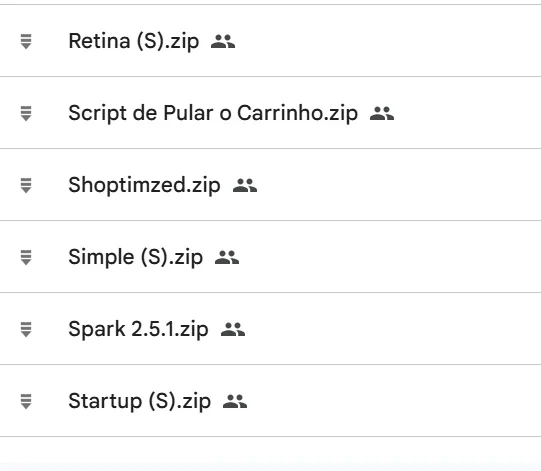Click the shared icon next to Script de Pular o Carrinho.zip
The height and width of the screenshot is (471, 541).
[382, 114]
